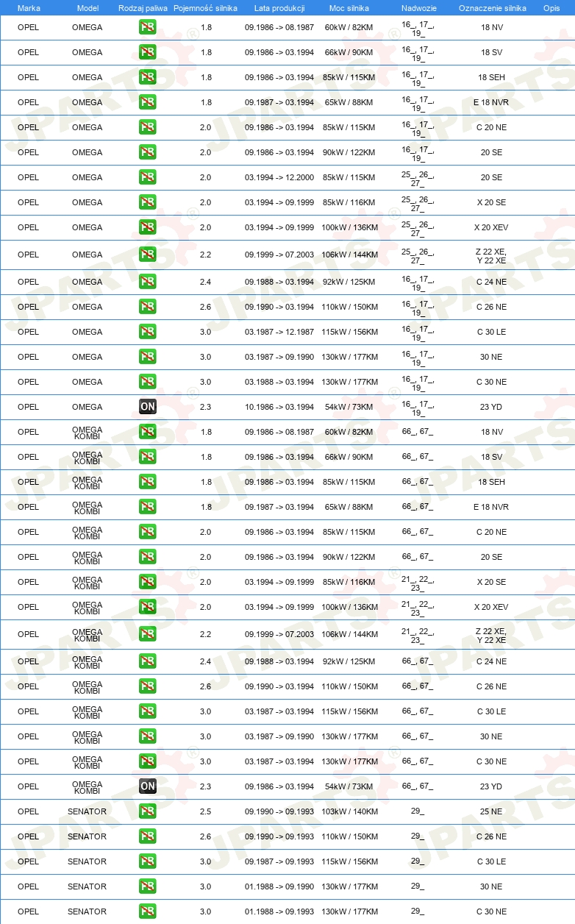Click the PB icon in OMEGA KOMBI 20 SE row
Viewport: 575px width, 924px height.
(x=148, y=557)
